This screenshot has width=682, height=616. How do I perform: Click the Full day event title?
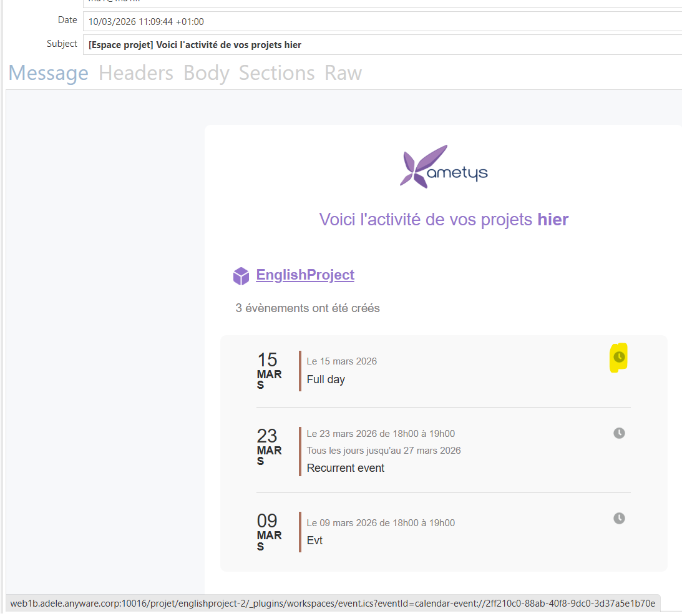click(326, 379)
